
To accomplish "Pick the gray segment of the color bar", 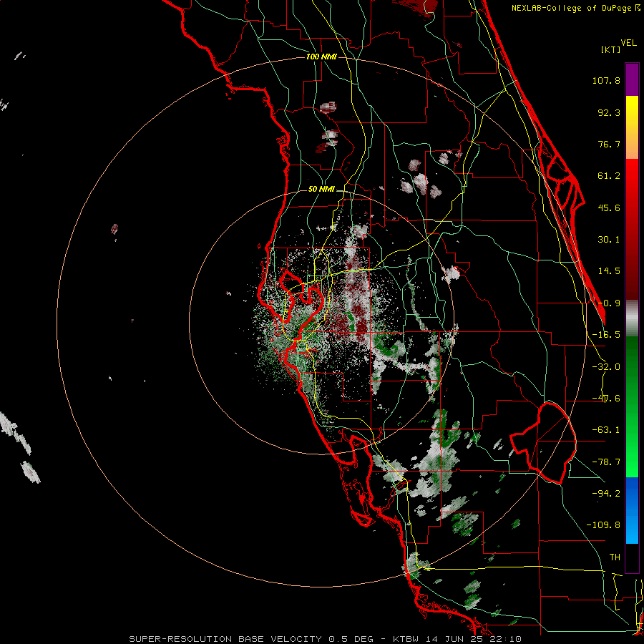I will pyautogui.click(x=632, y=318).
